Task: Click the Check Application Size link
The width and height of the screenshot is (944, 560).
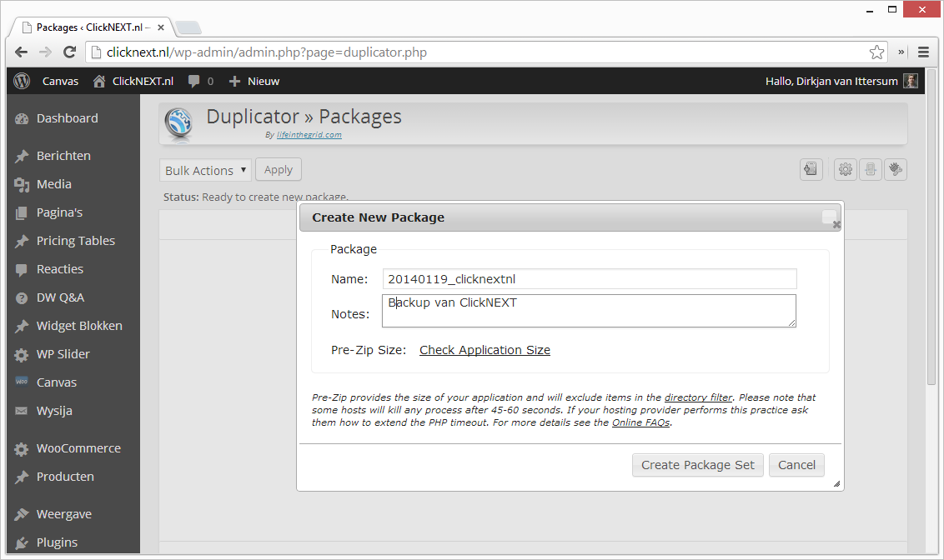Action: 485,350
